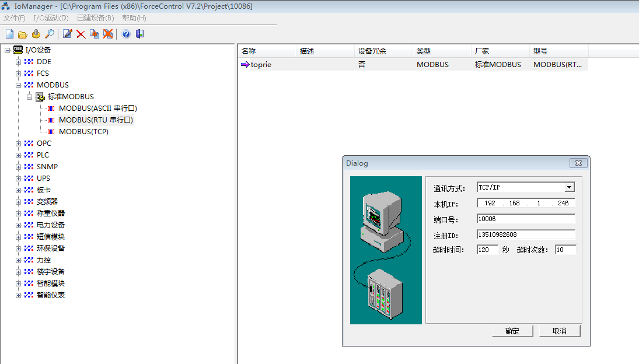This screenshot has height=364, width=639.
Task: Click the 确定 button in dialog
Action: (512, 331)
